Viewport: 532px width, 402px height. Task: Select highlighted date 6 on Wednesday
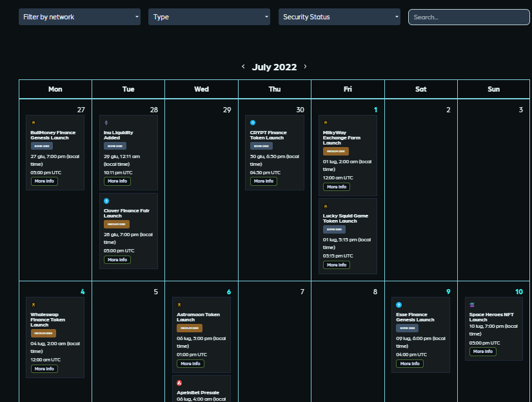coord(229,292)
